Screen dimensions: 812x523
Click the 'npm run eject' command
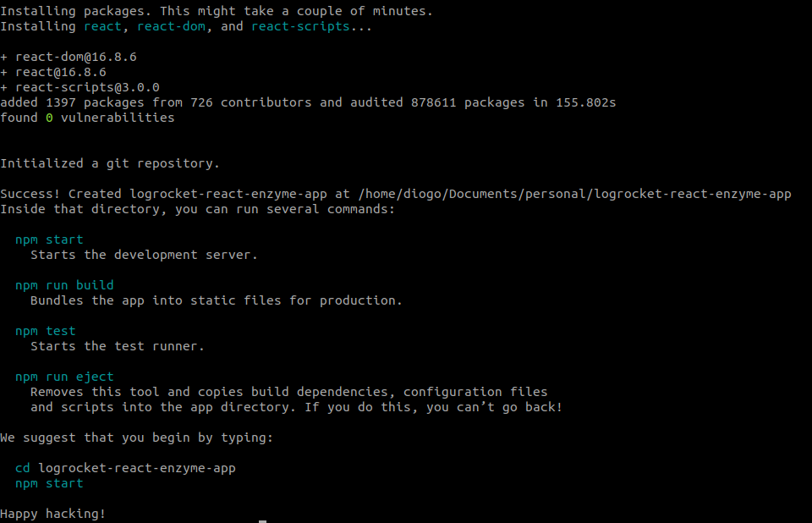tap(64, 377)
